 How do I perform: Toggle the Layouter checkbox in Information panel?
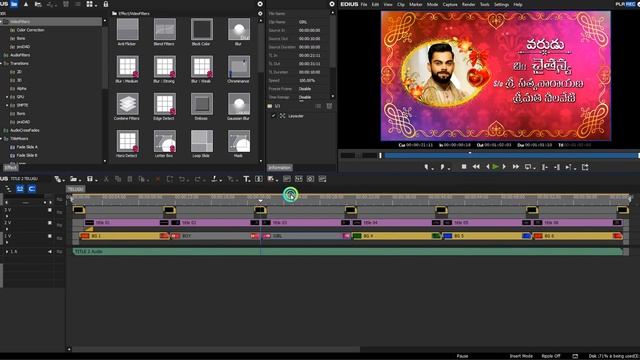coord(273,116)
